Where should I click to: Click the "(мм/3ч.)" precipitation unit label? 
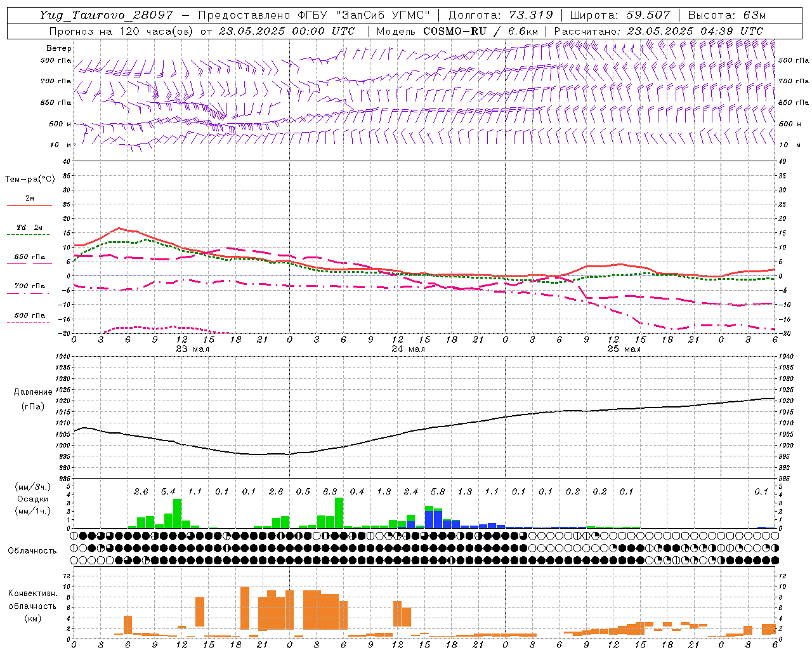(32, 487)
